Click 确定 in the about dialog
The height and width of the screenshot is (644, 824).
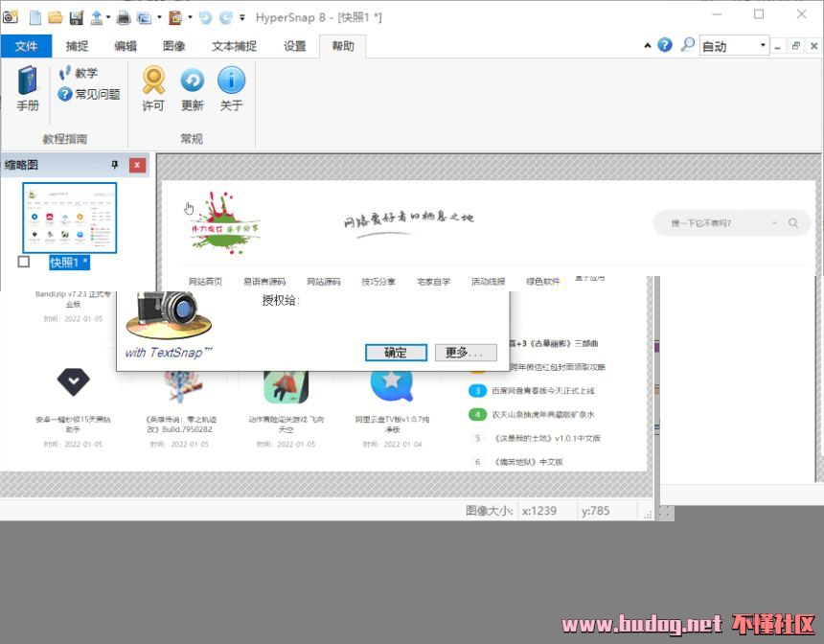point(396,353)
